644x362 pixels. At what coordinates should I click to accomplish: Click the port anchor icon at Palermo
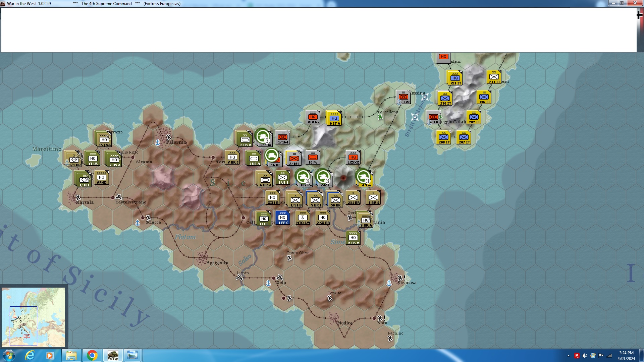157,142
